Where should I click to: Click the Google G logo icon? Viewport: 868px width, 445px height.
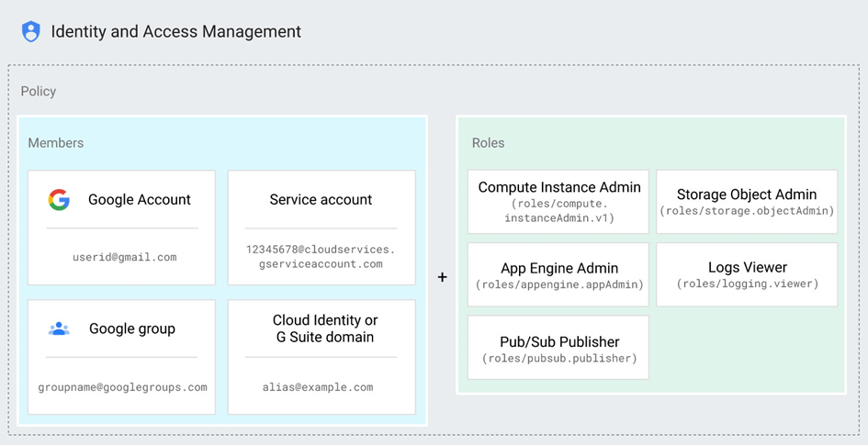pos(59,200)
